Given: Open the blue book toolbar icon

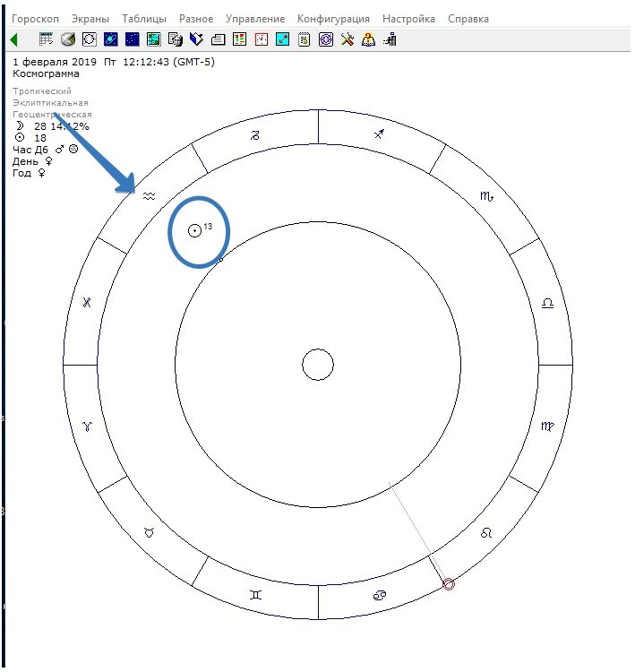Looking at the screenshot, I should [196, 39].
